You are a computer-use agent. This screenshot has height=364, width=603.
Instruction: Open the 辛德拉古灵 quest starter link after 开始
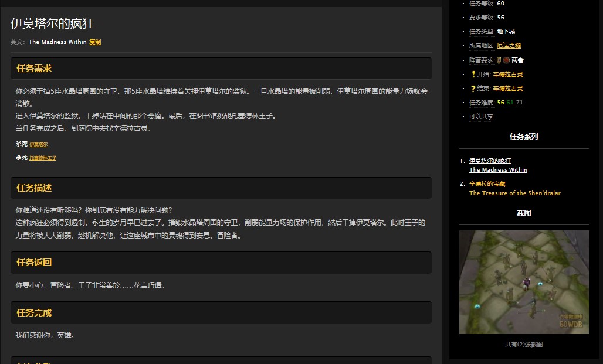(x=508, y=74)
